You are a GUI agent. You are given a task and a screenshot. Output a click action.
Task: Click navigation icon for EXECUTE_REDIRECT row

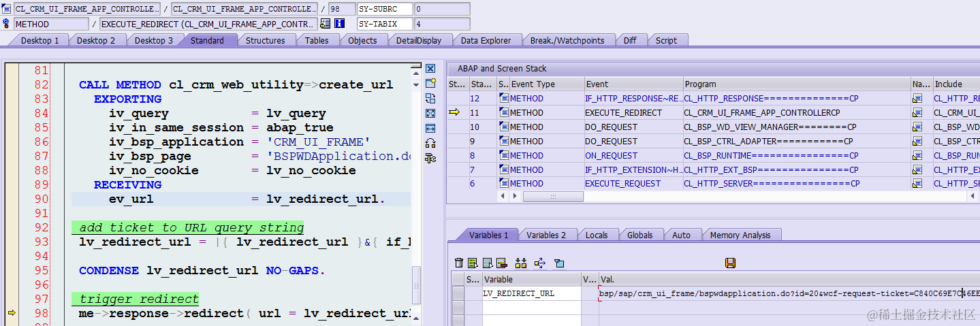[x=917, y=113]
